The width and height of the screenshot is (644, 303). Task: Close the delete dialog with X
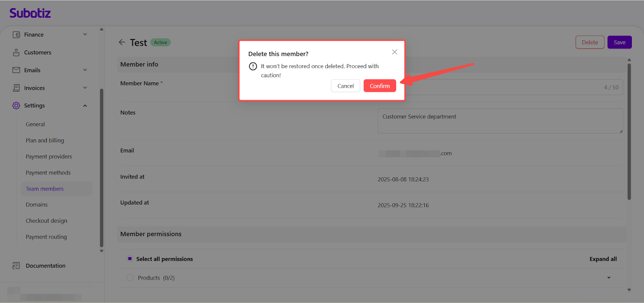[394, 52]
